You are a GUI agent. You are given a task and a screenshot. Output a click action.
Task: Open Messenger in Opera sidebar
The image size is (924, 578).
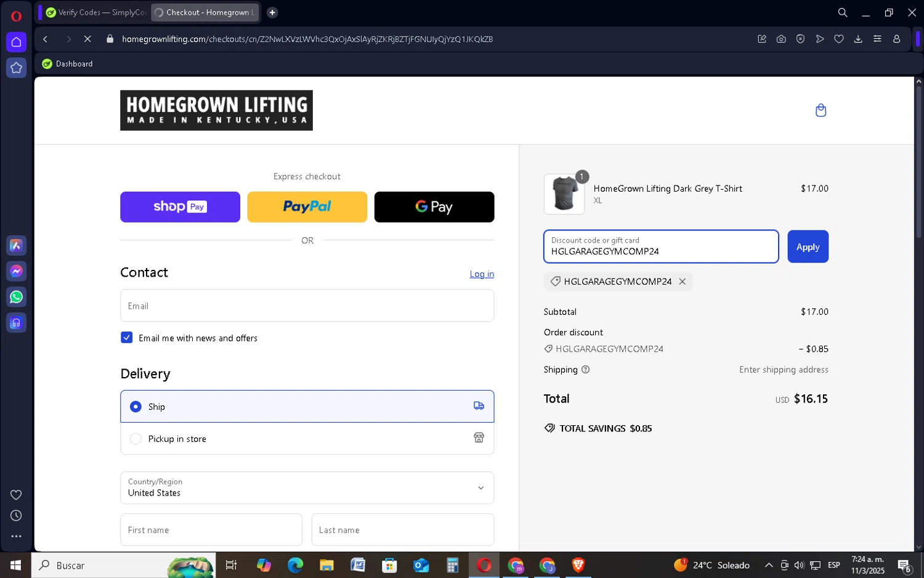click(x=16, y=271)
